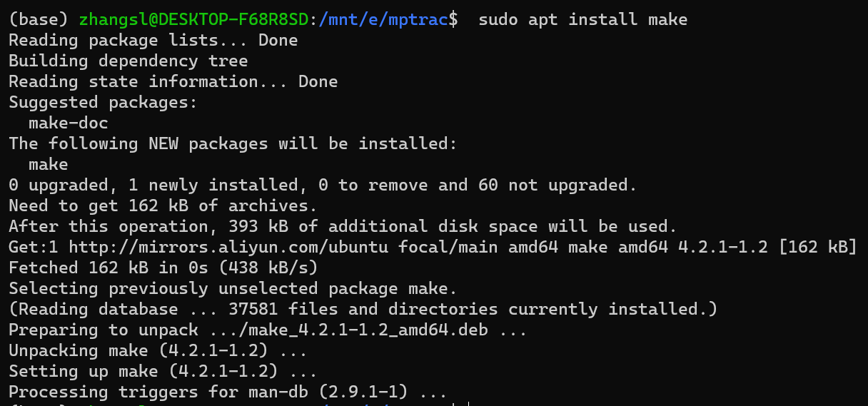Click the 'Processing triggers for man-db' line
The width and height of the screenshot is (868, 406).
(x=227, y=392)
